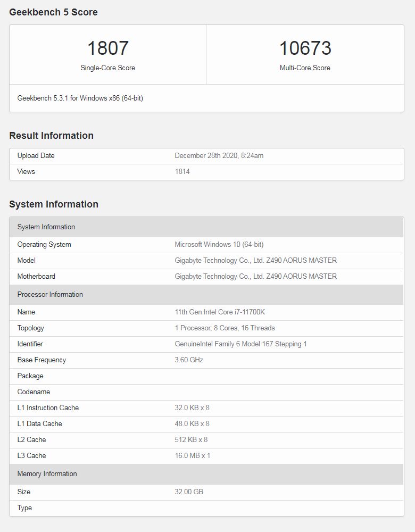Select the 10673 multi-core score number
This screenshot has width=415, height=532.
305,48
